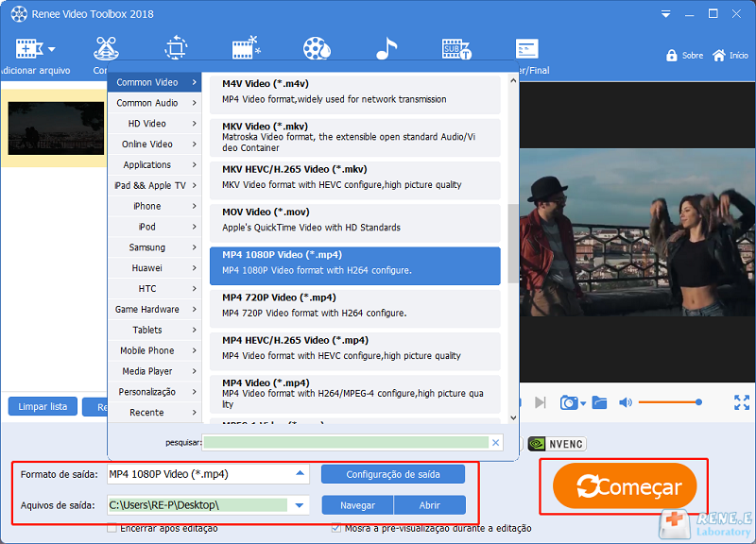Expand the Applications category
Screen dimensions: 756x544
click(x=154, y=164)
